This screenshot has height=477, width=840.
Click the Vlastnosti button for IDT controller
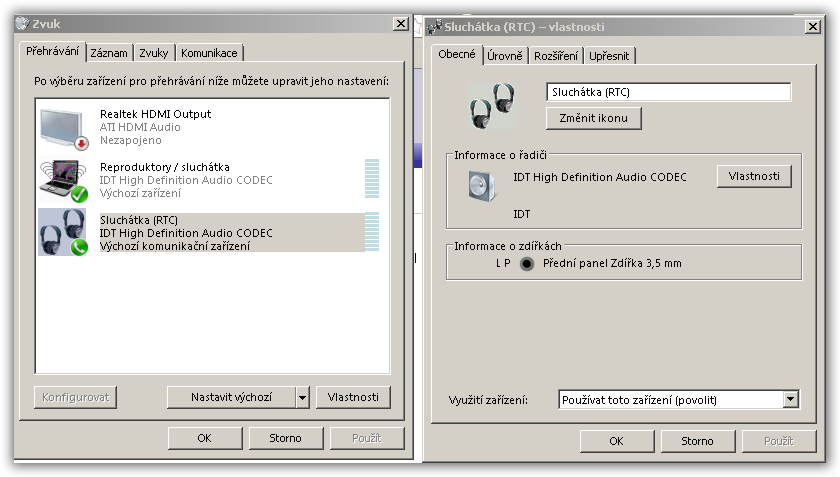pos(754,176)
